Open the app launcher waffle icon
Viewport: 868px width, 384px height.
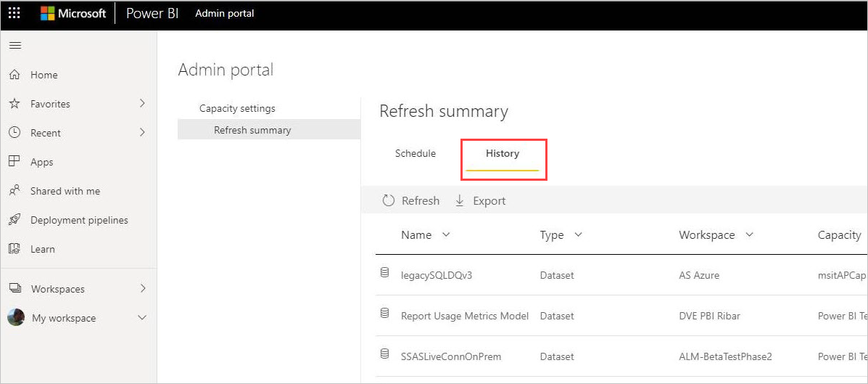(x=15, y=13)
